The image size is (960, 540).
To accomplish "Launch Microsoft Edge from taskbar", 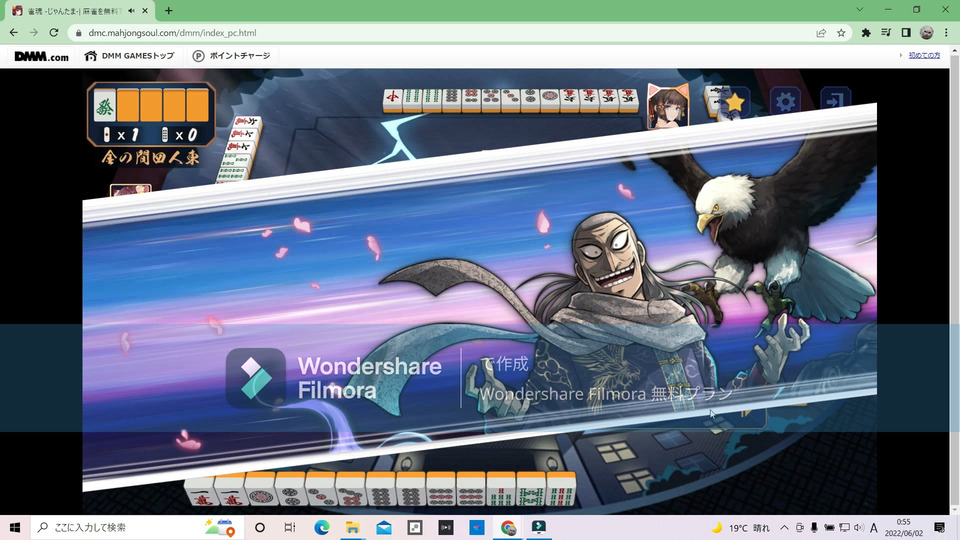I will coord(321,527).
